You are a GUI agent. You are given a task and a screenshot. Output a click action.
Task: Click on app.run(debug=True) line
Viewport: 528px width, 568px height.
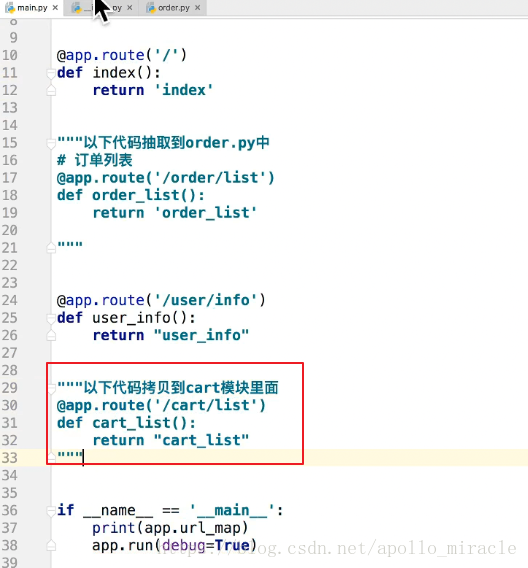pos(174,545)
